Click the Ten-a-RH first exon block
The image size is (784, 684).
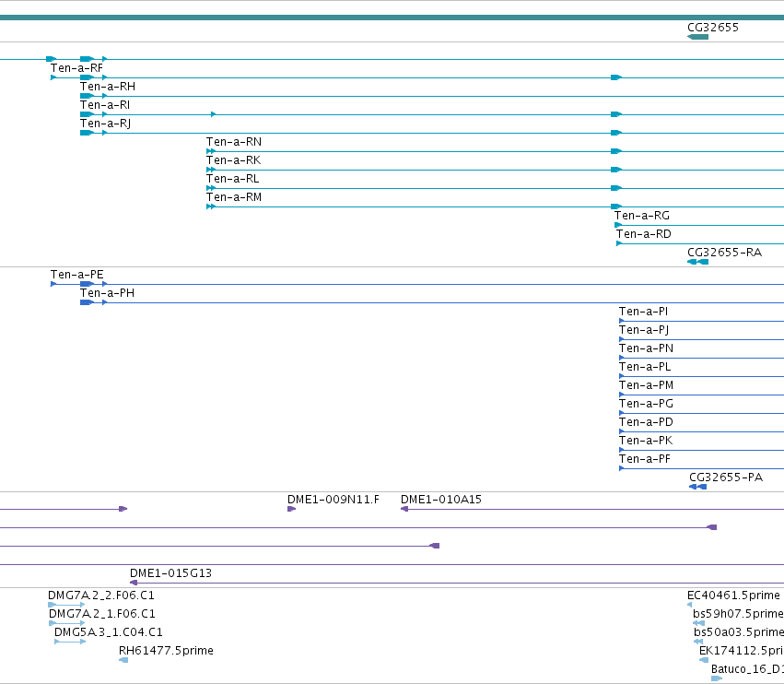[x=87, y=96]
